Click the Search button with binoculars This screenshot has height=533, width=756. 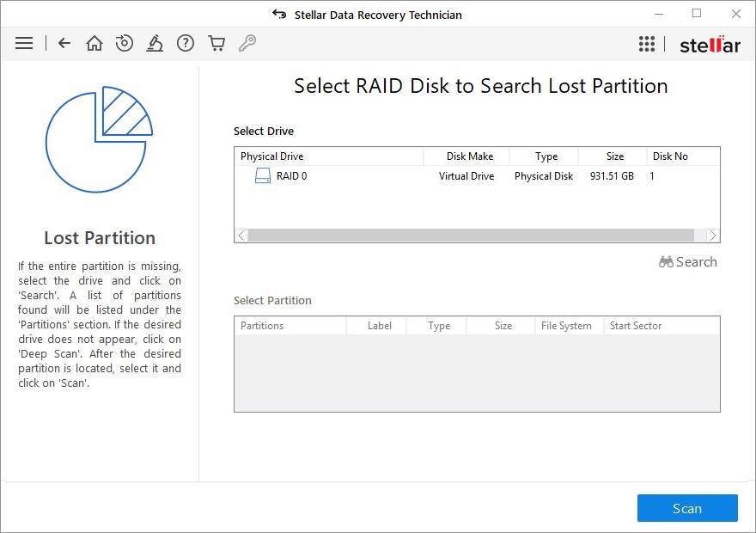click(x=688, y=262)
